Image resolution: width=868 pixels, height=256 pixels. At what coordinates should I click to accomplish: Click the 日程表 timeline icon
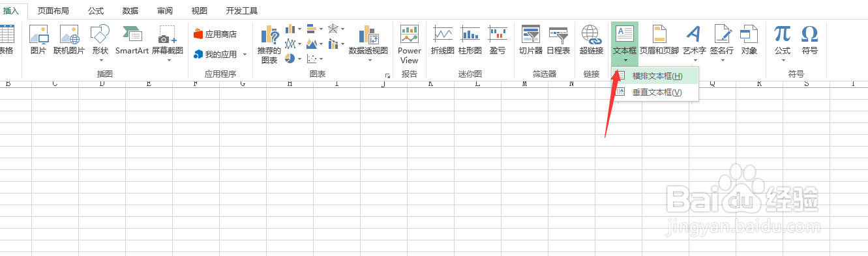pyautogui.click(x=558, y=40)
